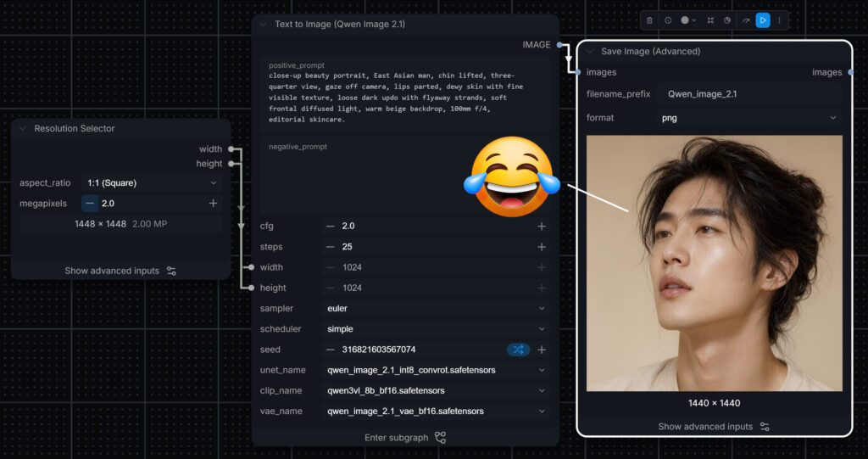Click into the positive_prompt text area
Screen dimensions: 868x459
tap(405, 94)
